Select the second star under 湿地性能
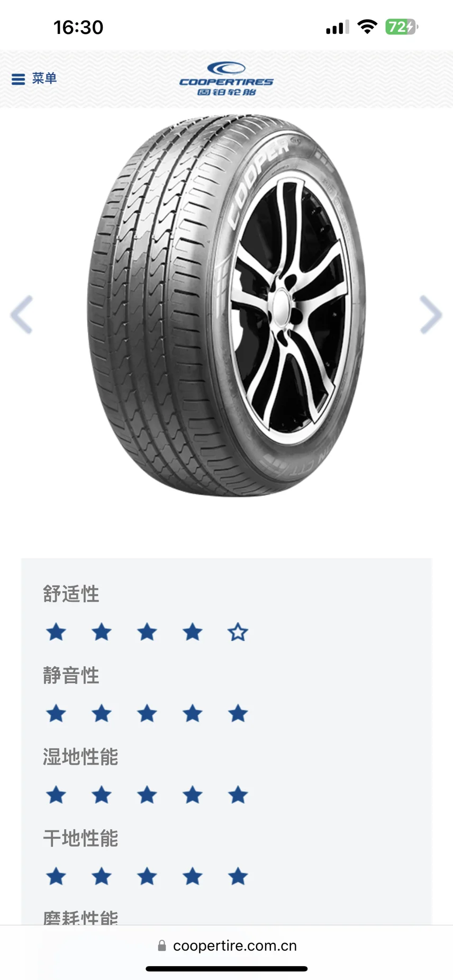The height and width of the screenshot is (980, 453). point(102,795)
